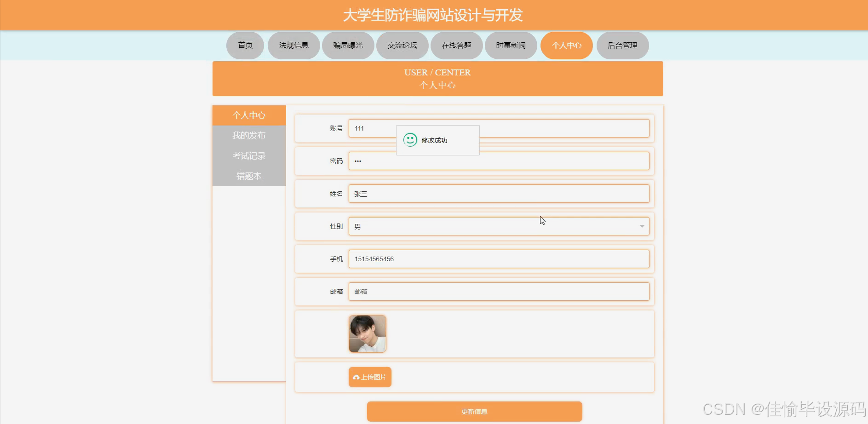Click the smiley success icon
The width and height of the screenshot is (868, 424).
click(x=410, y=140)
